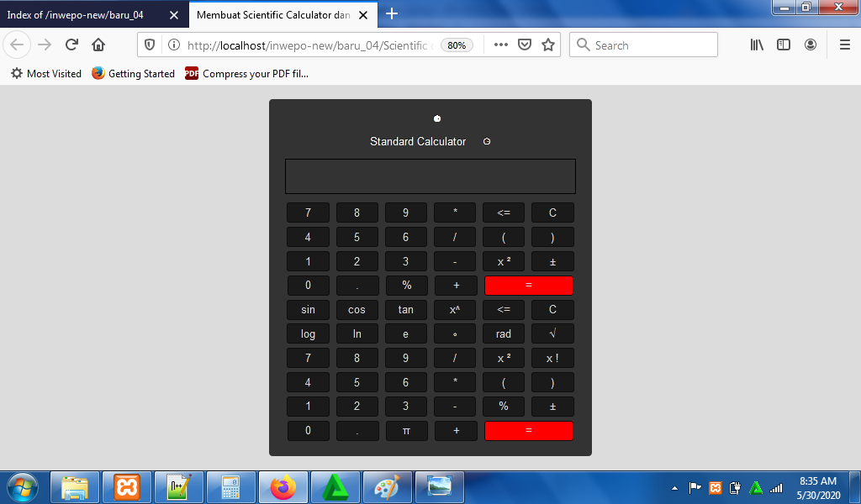Viewport: 861px width, 504px height.
Task: Bookmark this page with the star icon
Action: (548, 45)
